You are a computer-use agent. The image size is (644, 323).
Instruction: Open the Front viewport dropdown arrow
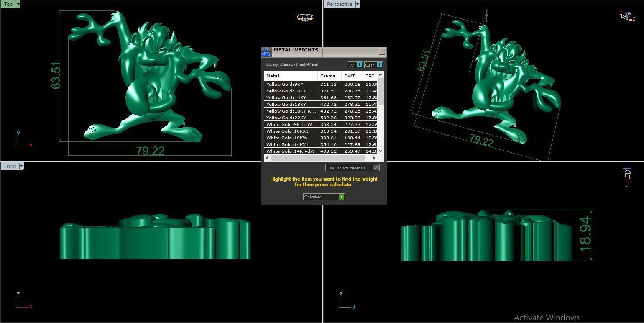click(21, 166)
